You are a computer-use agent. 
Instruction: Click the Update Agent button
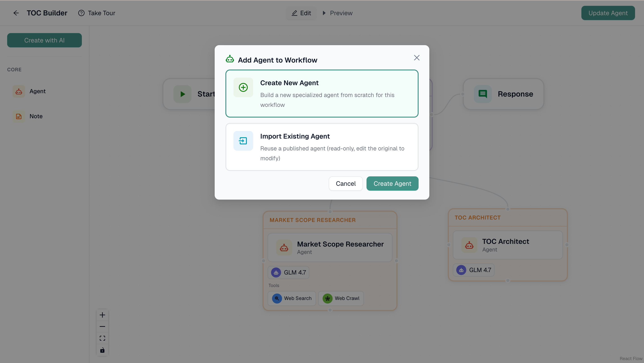(608, 13)
